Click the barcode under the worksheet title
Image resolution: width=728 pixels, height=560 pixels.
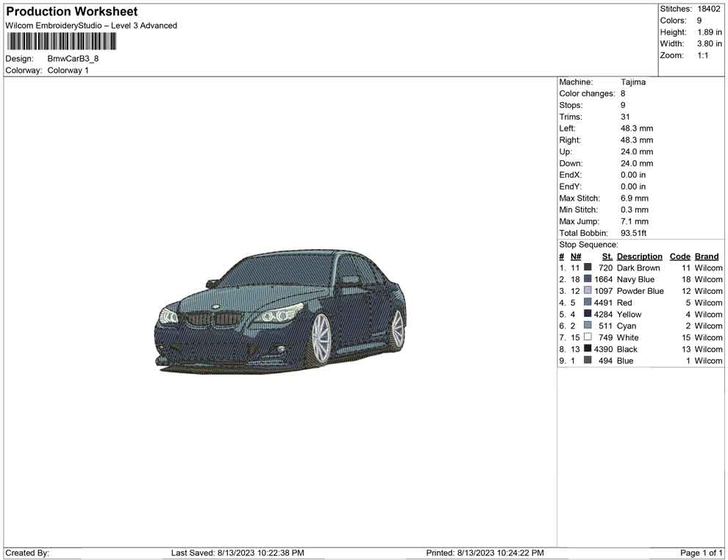tap(62, 42)
